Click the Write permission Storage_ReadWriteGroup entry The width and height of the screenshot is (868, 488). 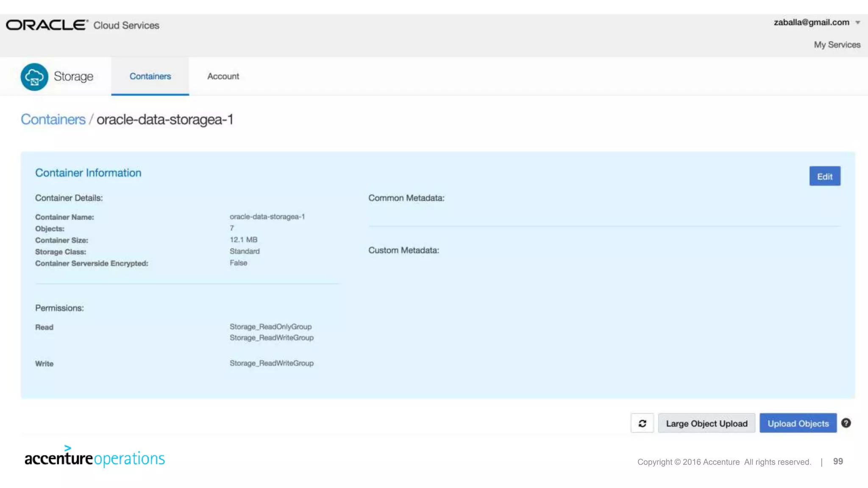(x=271, y=363)
